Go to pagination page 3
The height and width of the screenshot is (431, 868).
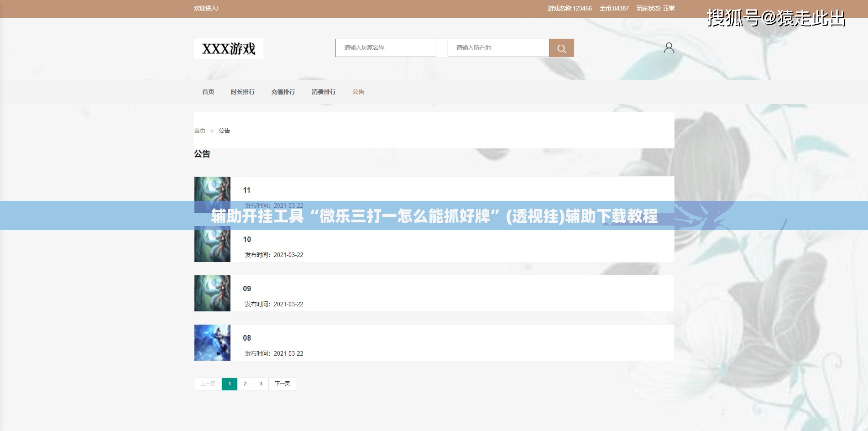pos(261,384)
